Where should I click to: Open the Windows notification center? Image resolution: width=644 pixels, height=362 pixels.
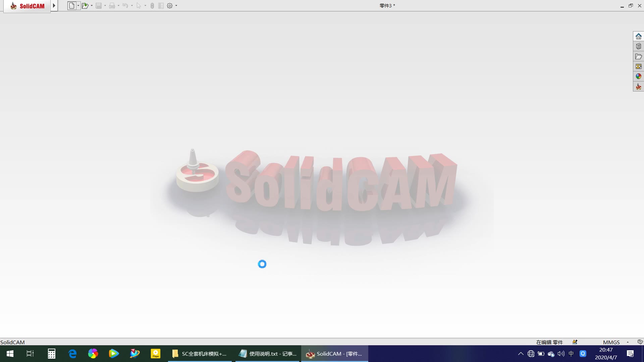pos(630,354)
